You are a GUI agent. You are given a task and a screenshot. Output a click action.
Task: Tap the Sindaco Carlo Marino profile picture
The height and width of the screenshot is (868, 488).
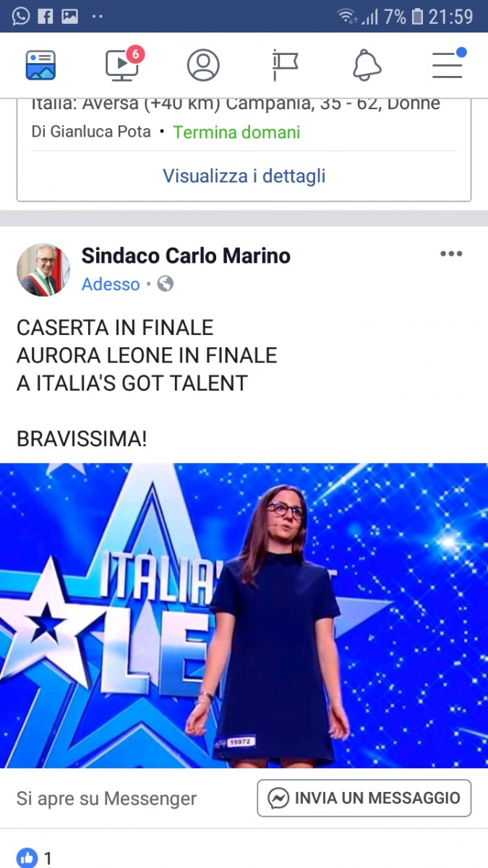(43, 270)
